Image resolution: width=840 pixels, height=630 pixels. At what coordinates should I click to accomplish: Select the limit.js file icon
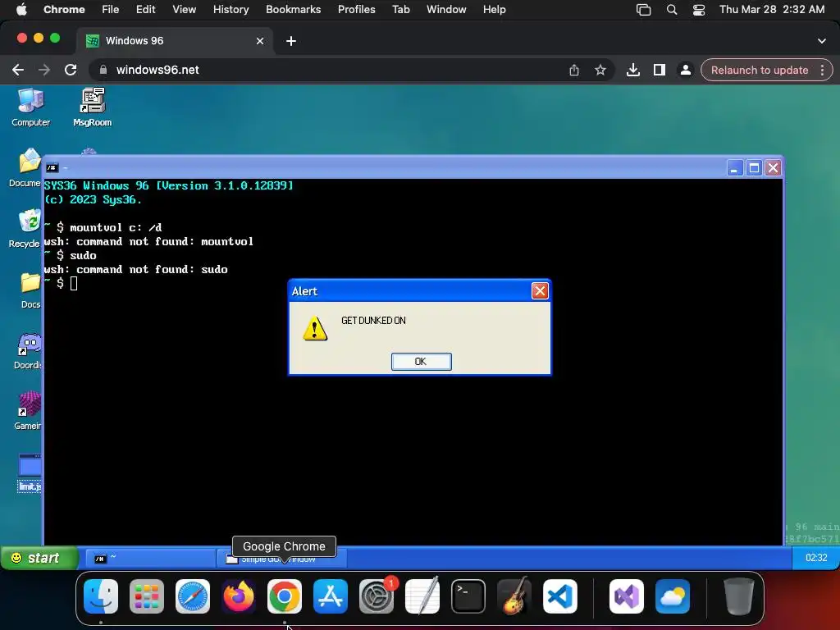30,473
